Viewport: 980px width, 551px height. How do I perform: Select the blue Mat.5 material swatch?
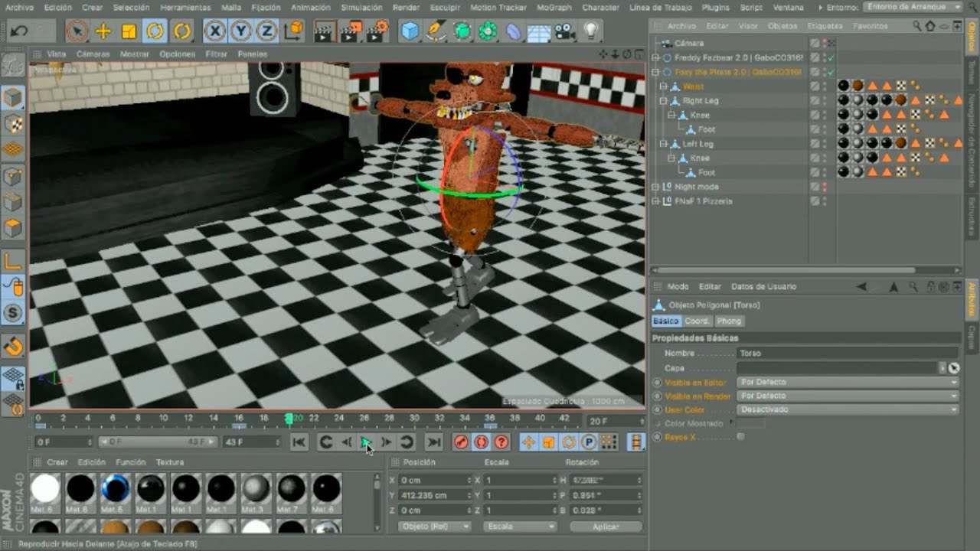tap(116, 487)
